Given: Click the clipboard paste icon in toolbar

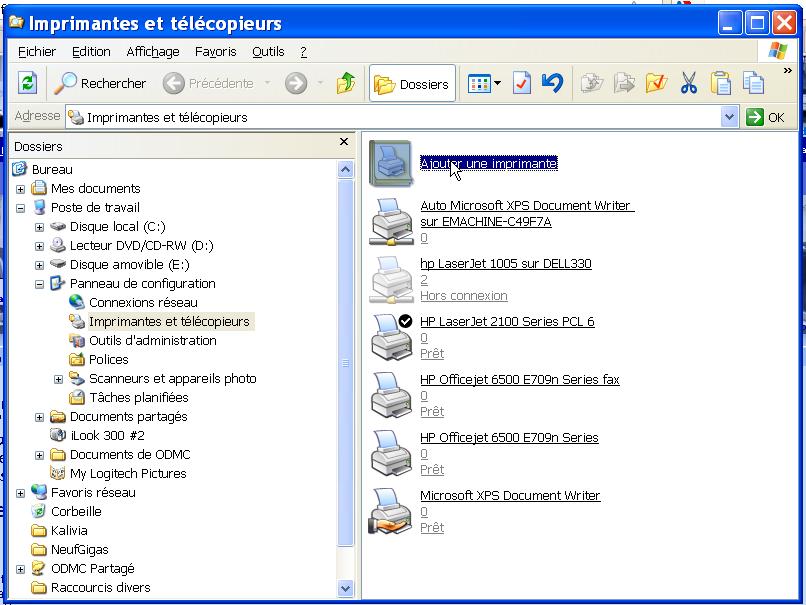Looking at the screenshot, I should [720, 84].
